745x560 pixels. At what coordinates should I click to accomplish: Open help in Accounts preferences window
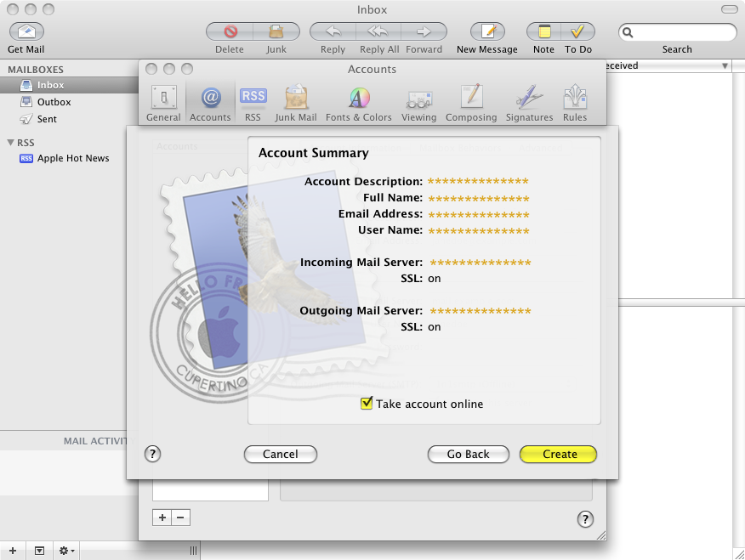(x=585, y=518)
